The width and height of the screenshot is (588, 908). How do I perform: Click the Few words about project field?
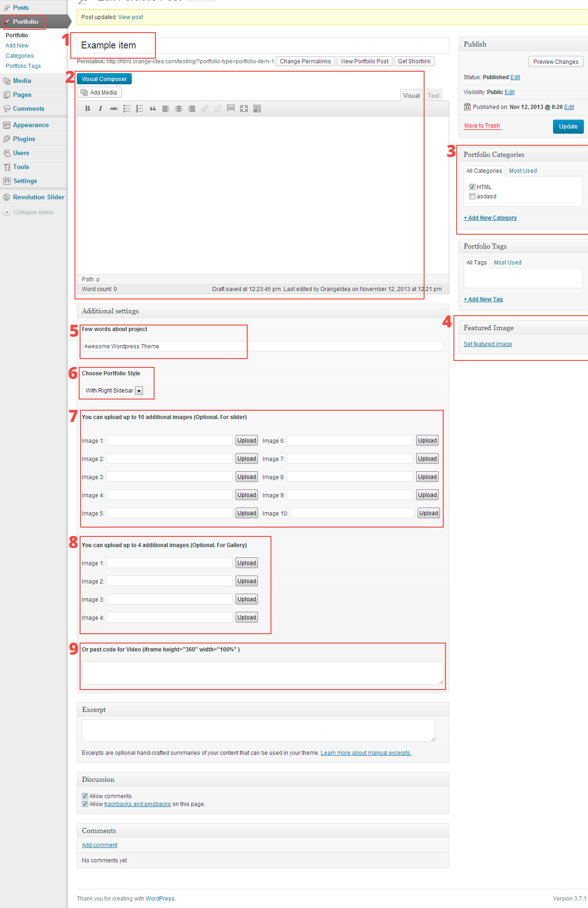263,346
